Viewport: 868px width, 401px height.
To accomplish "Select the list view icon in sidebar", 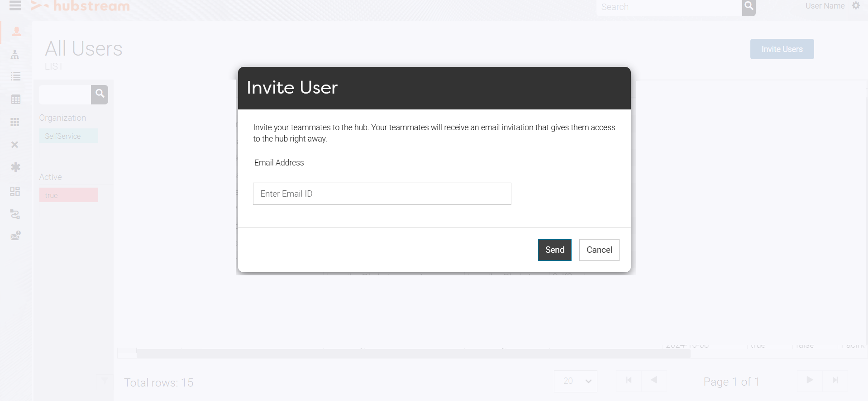I will (x=15, y=76).
